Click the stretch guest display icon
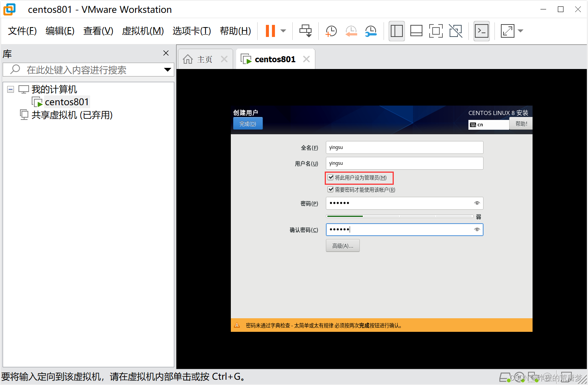This screenshot has width=588, height=385. 508,31
